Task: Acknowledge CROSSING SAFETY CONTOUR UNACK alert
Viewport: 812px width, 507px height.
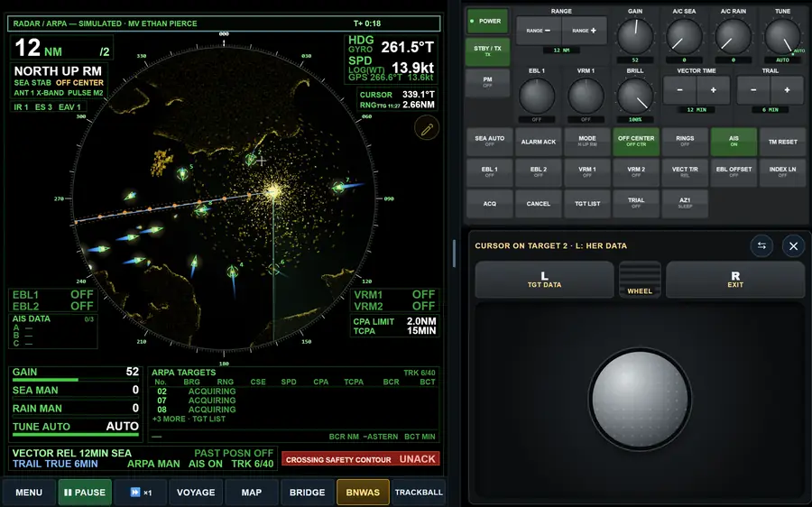Action: coord(360,459)
